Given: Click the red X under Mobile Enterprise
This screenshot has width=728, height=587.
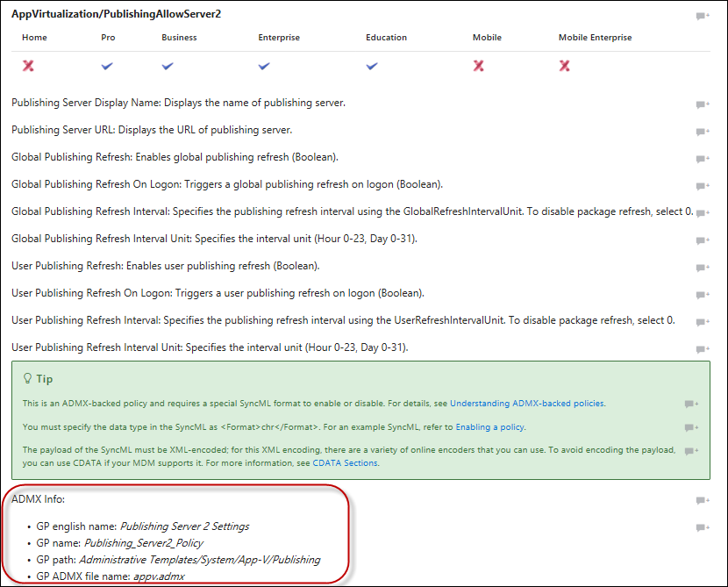Looking at the screenshot, I should pos(565,66).
